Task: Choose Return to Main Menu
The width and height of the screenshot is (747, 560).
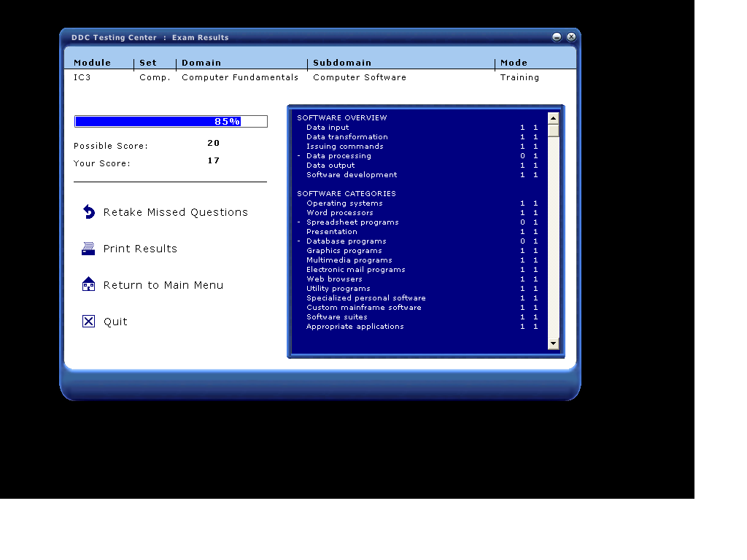Action: [x=163, y=285]
